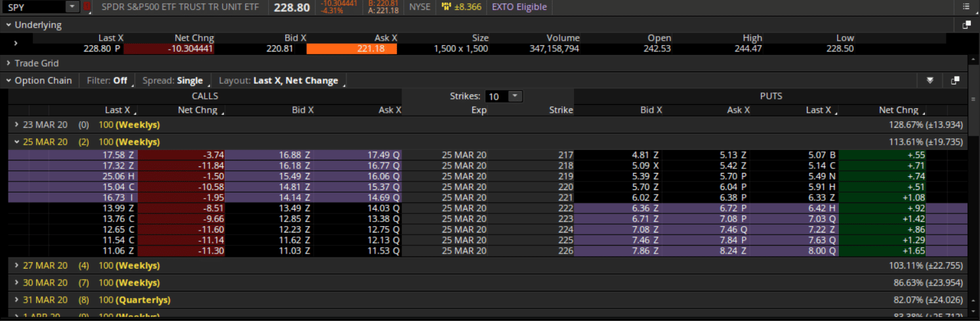Click the put ask 6.04 P at strike 220

coord(734,187)
